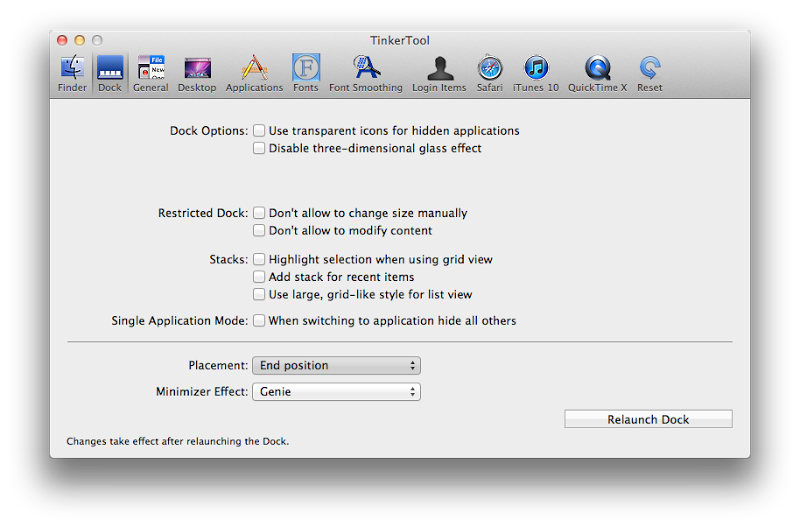This screenshot has height=527, width=800.
Task: Click the 'Restricted Dock:' label
Action: pyautogui.click(x=203, y=213)
